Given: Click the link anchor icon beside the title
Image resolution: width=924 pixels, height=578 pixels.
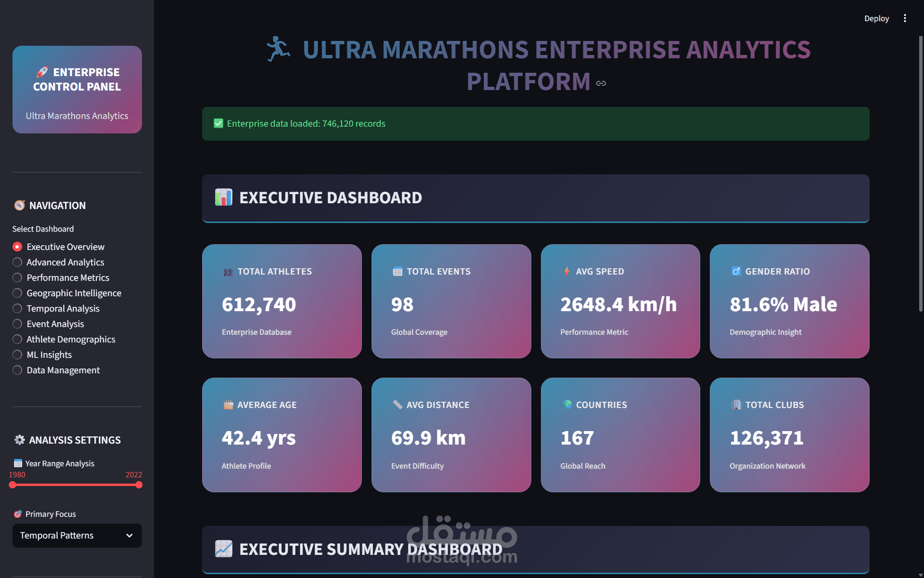Looking at the screenshot, I should 601,83.
